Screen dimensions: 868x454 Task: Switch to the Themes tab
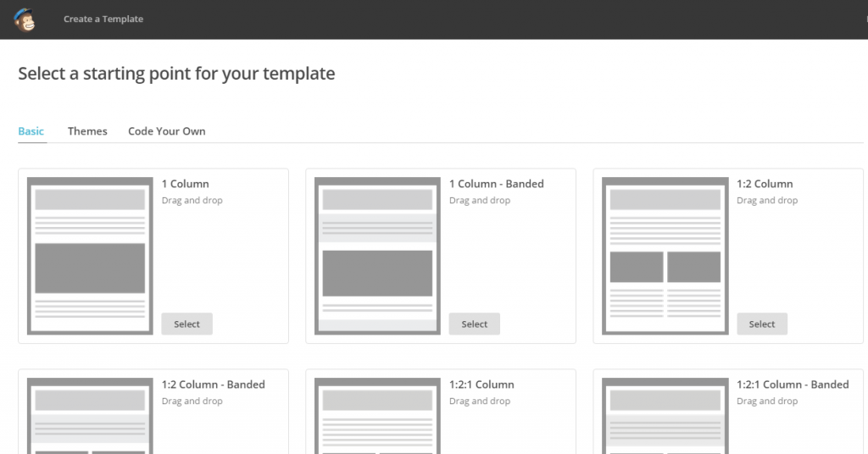(x=87, y=131)
